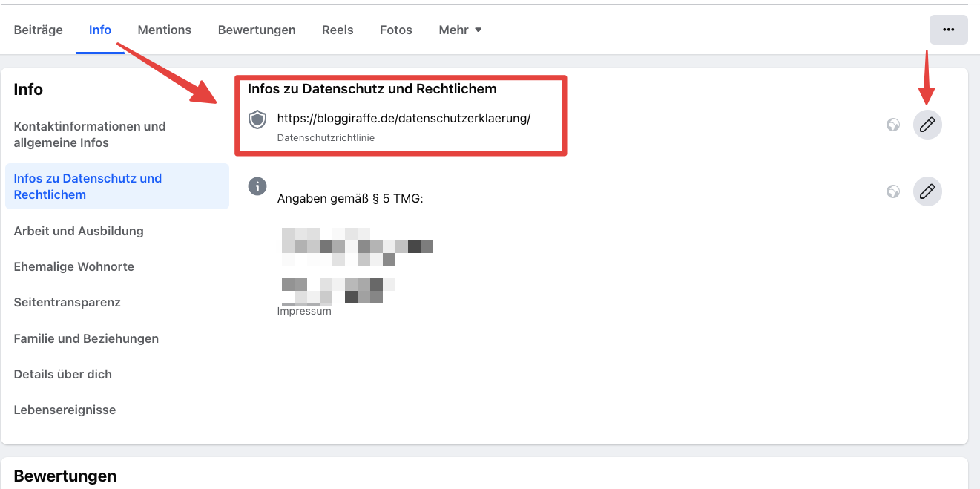
Task: Open the bloggiraffe.de Datenschutzerklärung link
Action: [x=404, y=119]
